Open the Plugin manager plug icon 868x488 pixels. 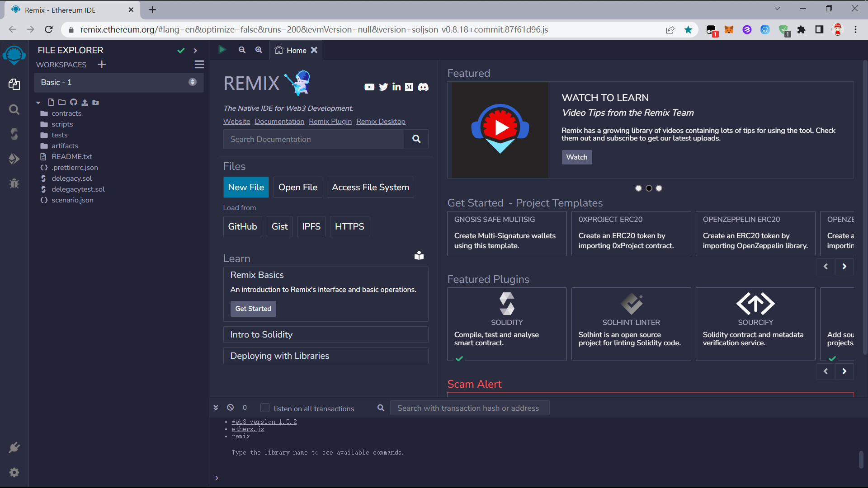(14, 448)
